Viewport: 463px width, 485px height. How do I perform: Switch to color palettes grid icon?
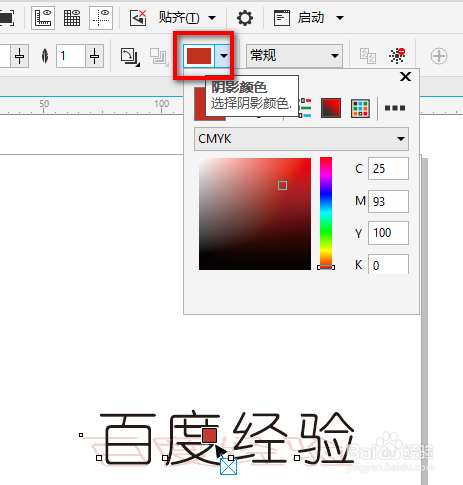pyautogui.click(x=360, y=108)
